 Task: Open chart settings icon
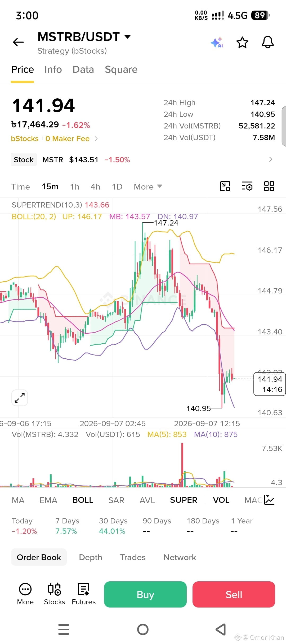click(x=247, y=186)
